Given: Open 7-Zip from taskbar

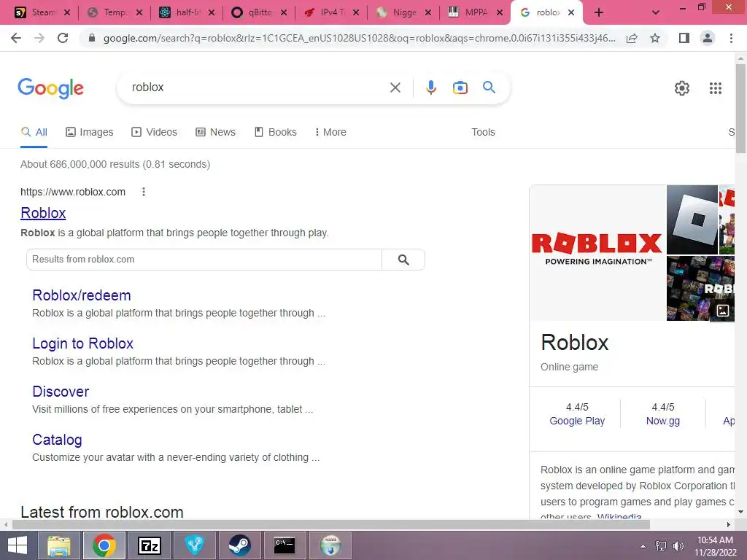Looking at the screenshot, I should (x=150, y=545).
